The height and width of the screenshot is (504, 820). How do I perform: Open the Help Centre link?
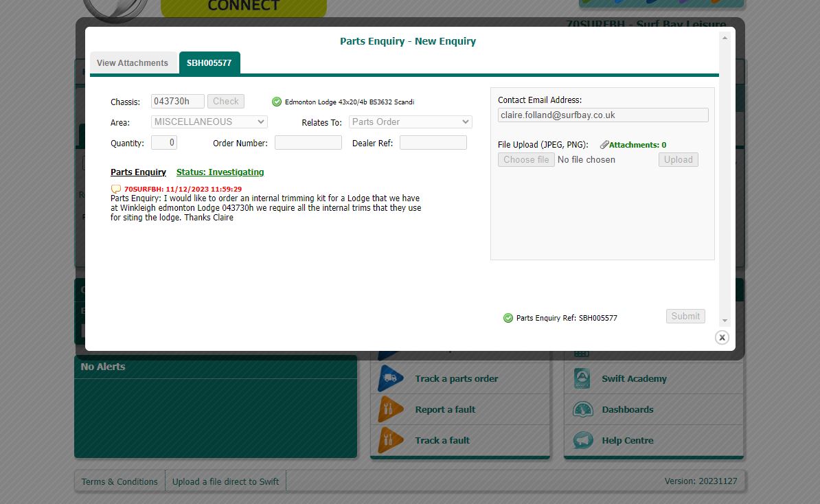pyautogui.click(x=628, y=440)
